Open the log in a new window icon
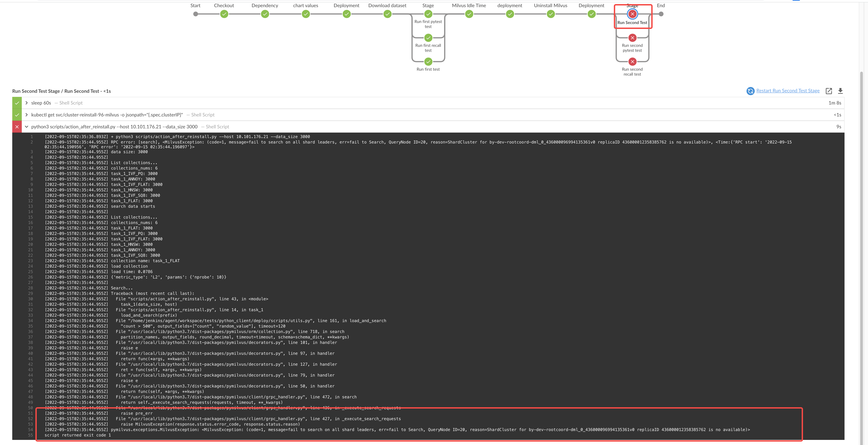 [829, 91]
